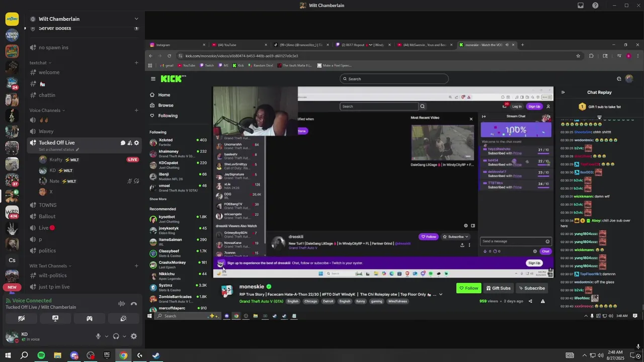This screenshot has width=644, height=362.
Task: Open Xcluted channel in Following list
Action: point(179,142)
